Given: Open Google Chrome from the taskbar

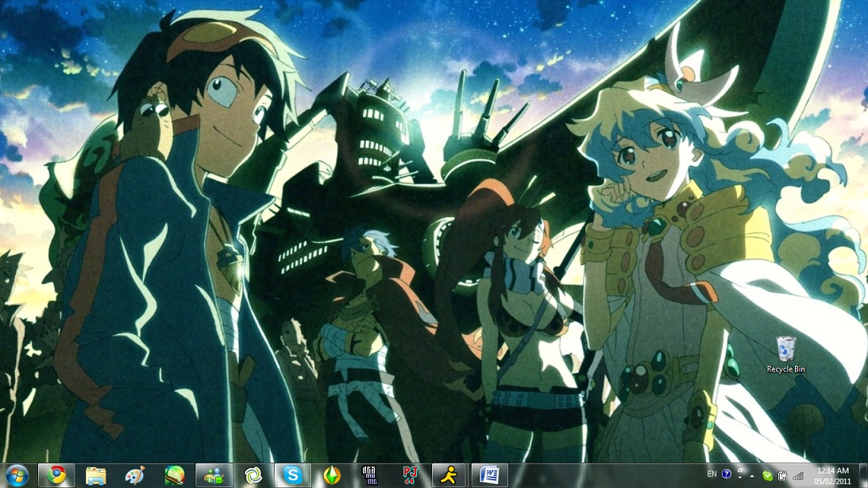Looking at the screenshot, I should click(56, 475).
